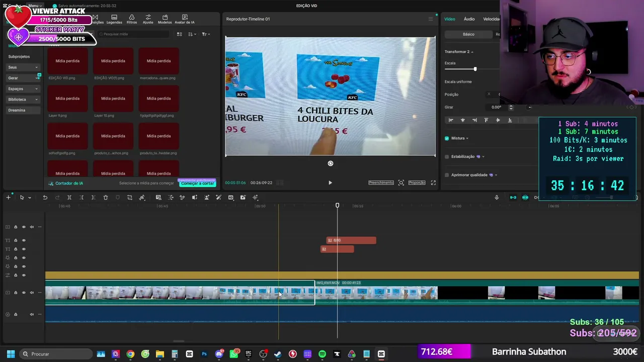Expand the Biblioteca dropdown in sidebar

(x=36, y=100)
